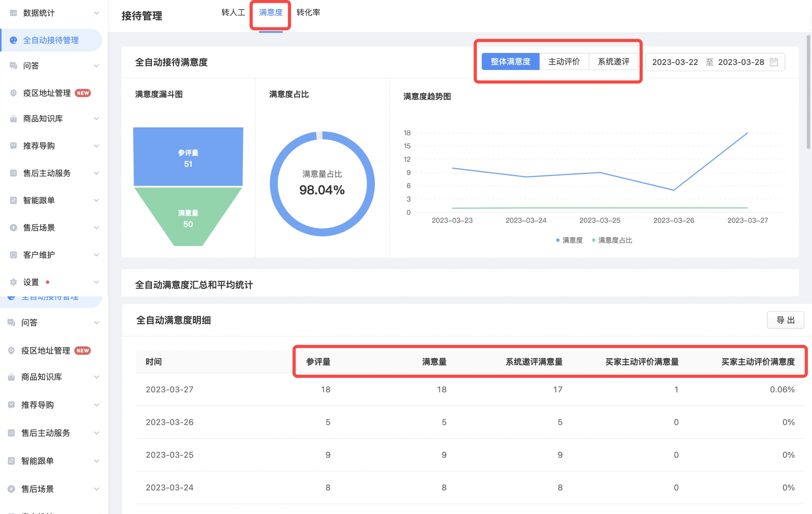The height and width of the screenshot is (514, 812).
Task: Click the NEW badge on the upper 疫区地址管理
Action: coord(83,93)
